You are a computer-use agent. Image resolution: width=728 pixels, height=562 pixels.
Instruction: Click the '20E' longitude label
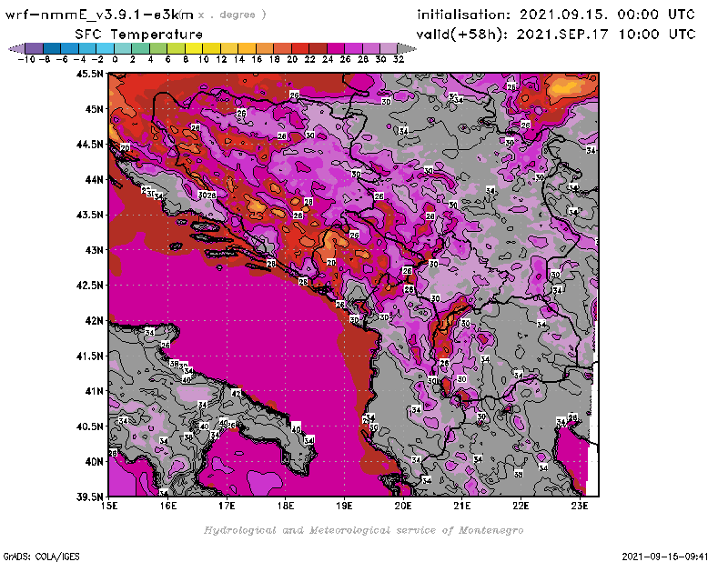click(x=403, y=506)
